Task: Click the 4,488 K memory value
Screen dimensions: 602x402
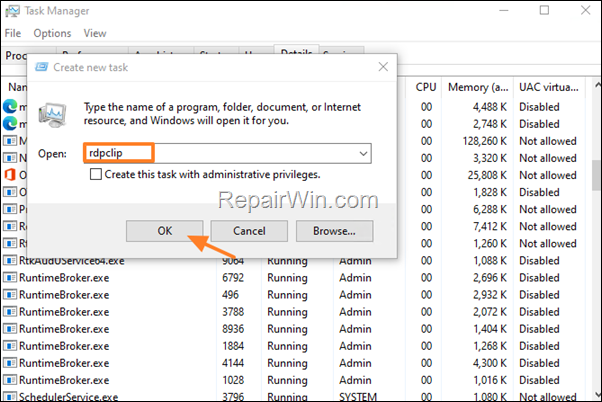Action: pos(490,107)
